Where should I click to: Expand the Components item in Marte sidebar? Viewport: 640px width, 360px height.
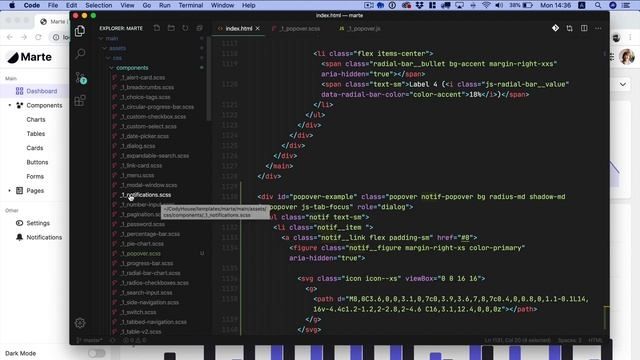10,105
